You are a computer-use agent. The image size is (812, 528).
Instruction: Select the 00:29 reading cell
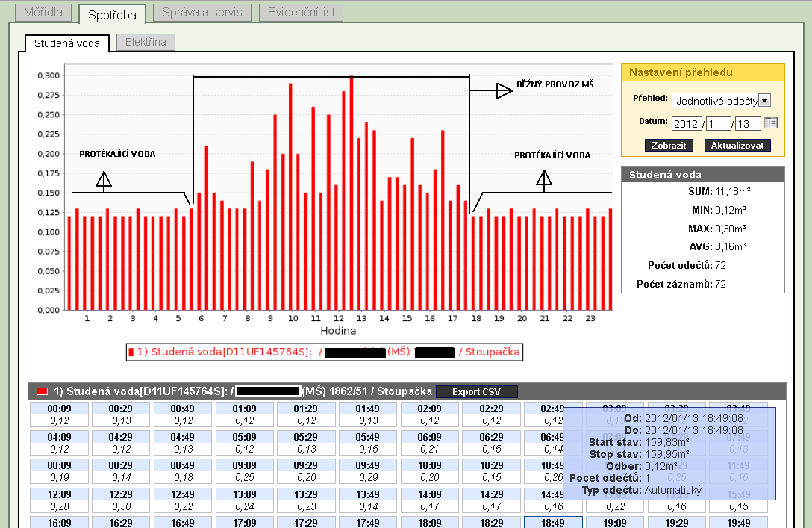tap(121, 414)
